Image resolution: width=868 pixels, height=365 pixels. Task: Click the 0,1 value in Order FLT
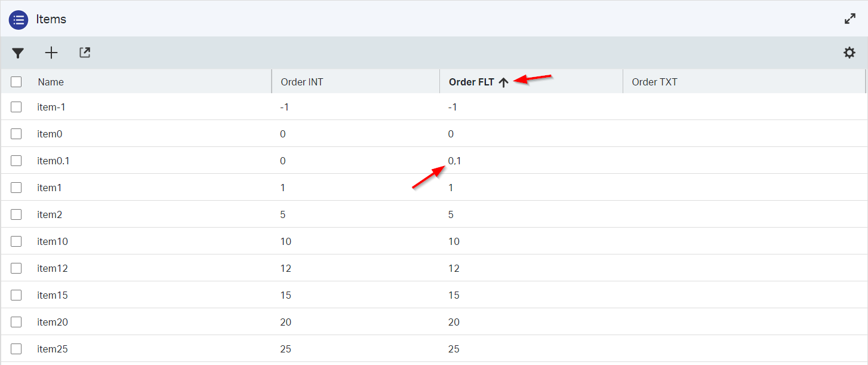454,161
